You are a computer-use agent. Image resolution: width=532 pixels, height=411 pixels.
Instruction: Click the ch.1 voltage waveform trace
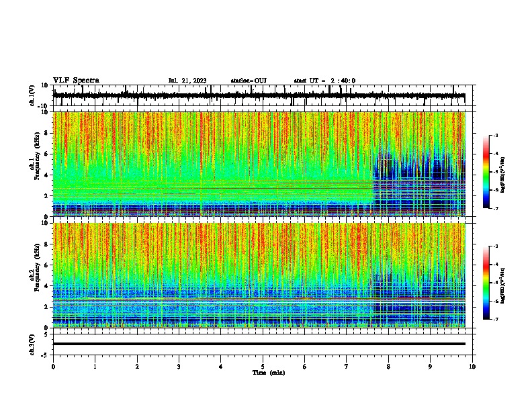coord(259,95)
